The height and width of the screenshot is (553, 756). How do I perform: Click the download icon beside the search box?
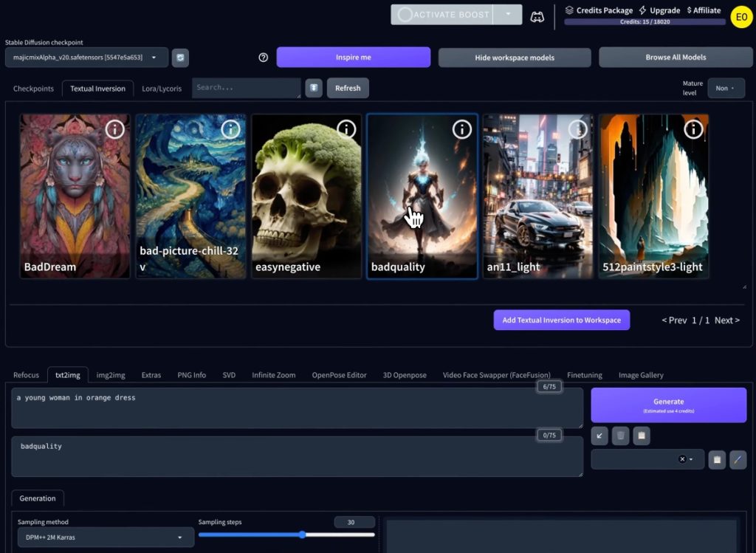click(x=314, y=88)
